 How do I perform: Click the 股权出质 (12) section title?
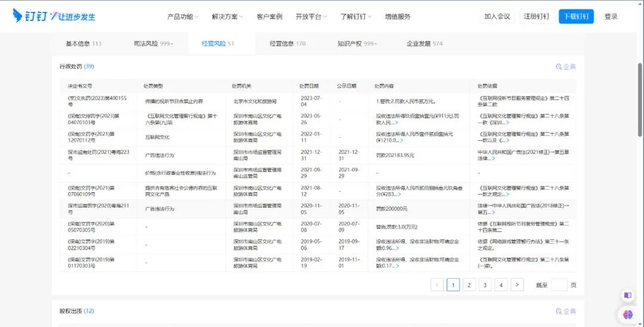coord(77,311)
